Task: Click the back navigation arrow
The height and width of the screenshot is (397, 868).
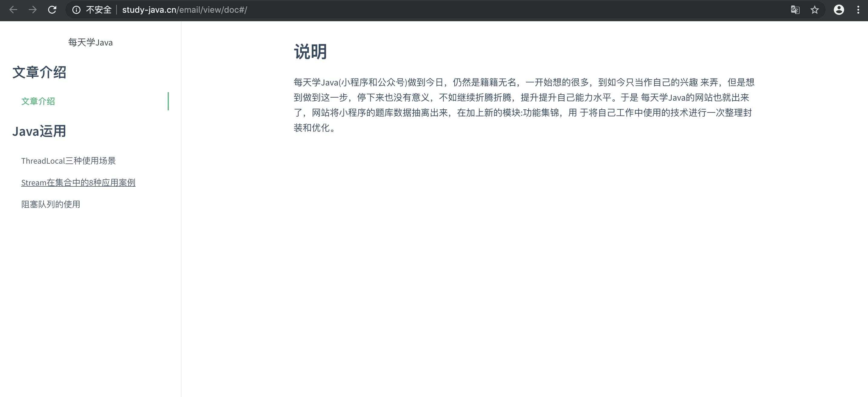Action: (x=13, y=10)
